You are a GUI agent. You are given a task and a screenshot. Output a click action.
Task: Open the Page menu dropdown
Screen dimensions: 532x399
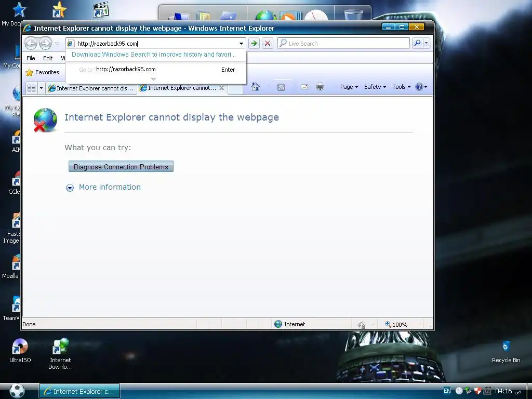click(349, 87)
